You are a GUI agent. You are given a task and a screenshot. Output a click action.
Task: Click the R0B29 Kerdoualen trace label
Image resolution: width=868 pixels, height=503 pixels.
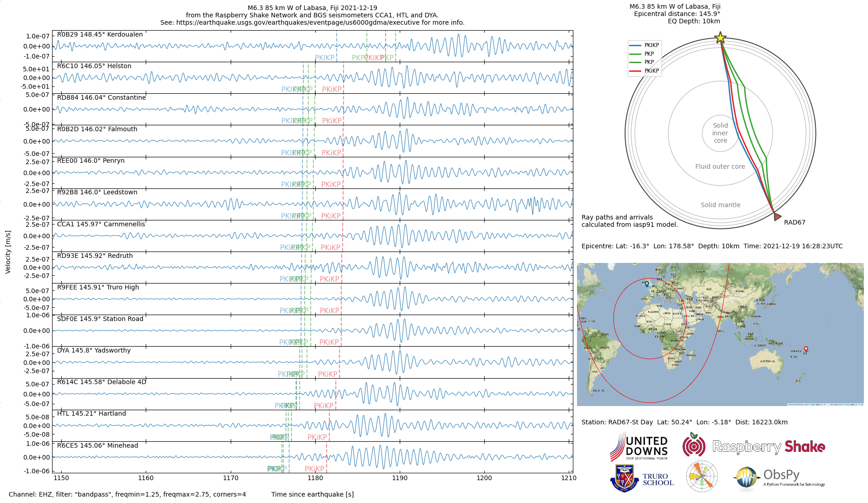[100, 34]
